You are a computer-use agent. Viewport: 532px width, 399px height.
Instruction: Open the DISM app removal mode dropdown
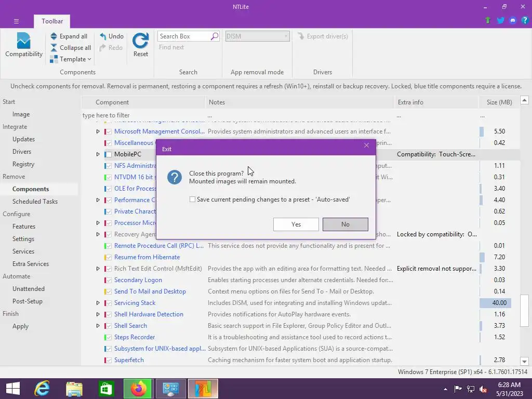click(x=257, y=36)
